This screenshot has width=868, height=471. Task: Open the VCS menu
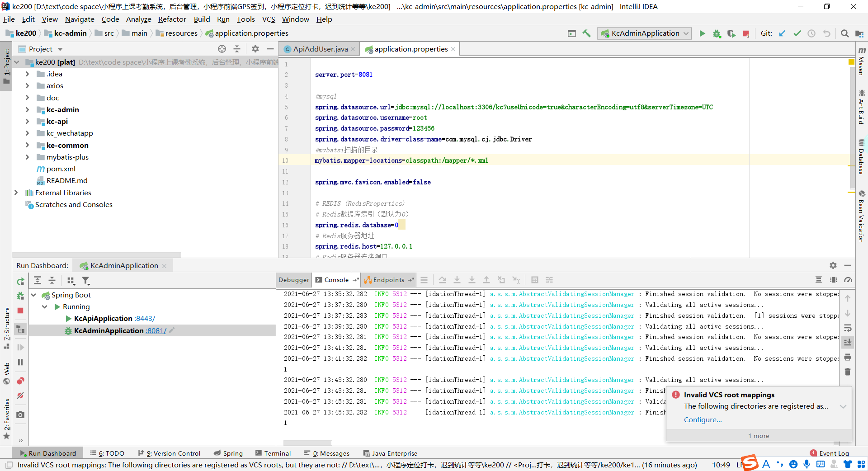[x=269, y=19]
